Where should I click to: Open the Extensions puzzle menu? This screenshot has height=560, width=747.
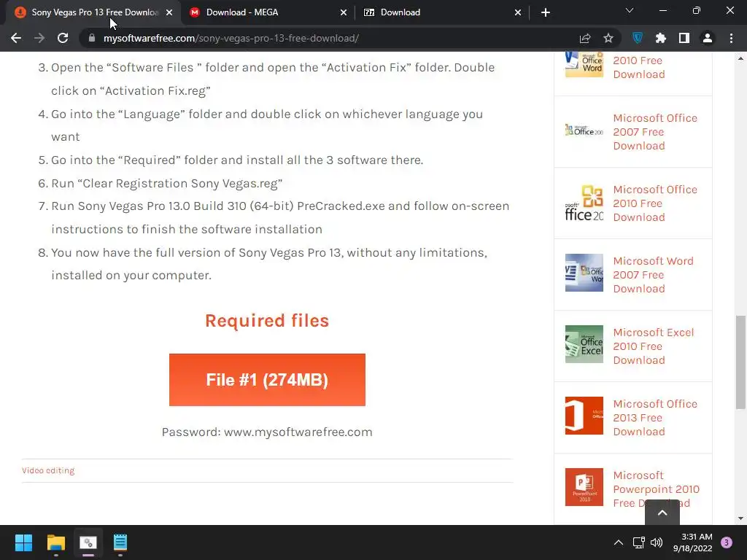661,38
